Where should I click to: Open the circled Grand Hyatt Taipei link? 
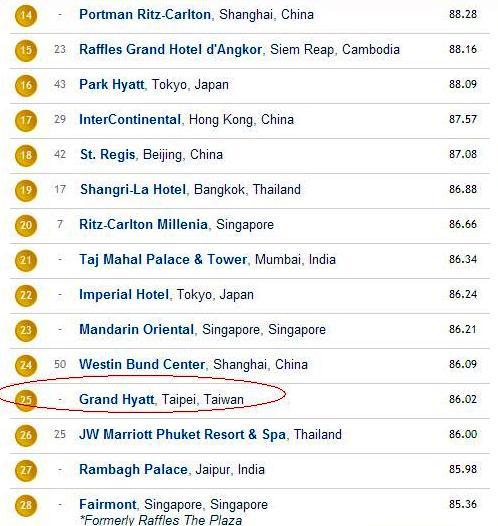(116, 400)
